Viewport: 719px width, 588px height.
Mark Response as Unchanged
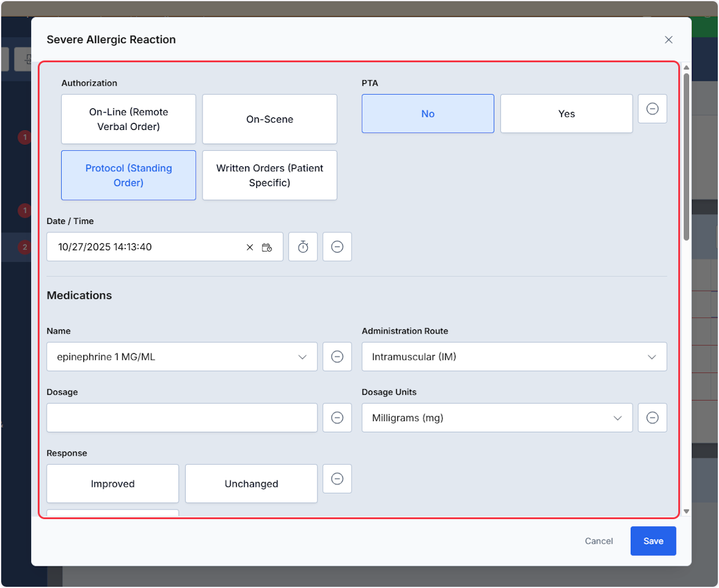coord(251,484)
